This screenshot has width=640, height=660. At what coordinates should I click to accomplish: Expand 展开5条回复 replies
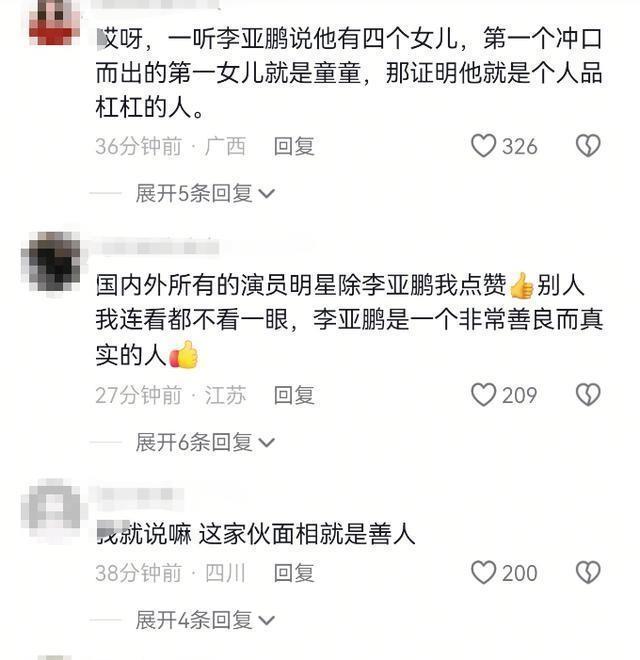pos(205,194)
